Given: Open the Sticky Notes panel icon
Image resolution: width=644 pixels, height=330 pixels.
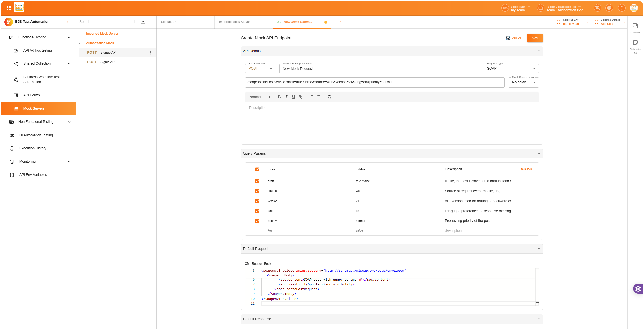Looking at the screenshot, I should pyautogui.click(x=635, y=43).
